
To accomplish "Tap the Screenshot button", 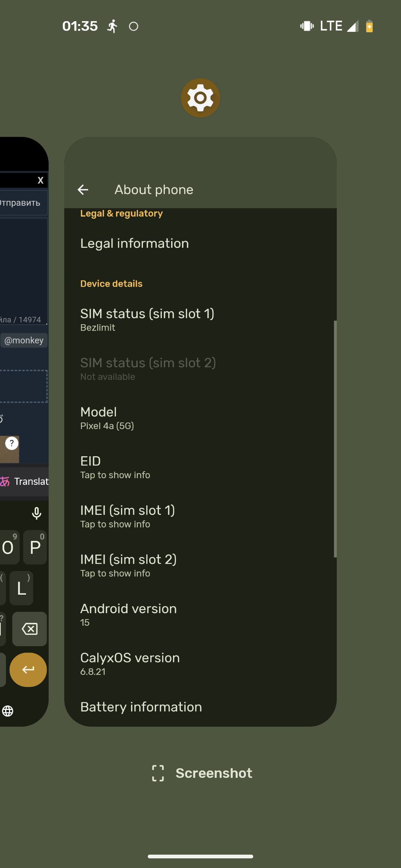I will coord(202,773).
